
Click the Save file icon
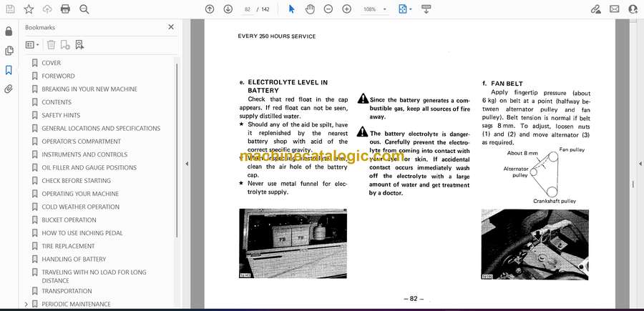[10, 9]
